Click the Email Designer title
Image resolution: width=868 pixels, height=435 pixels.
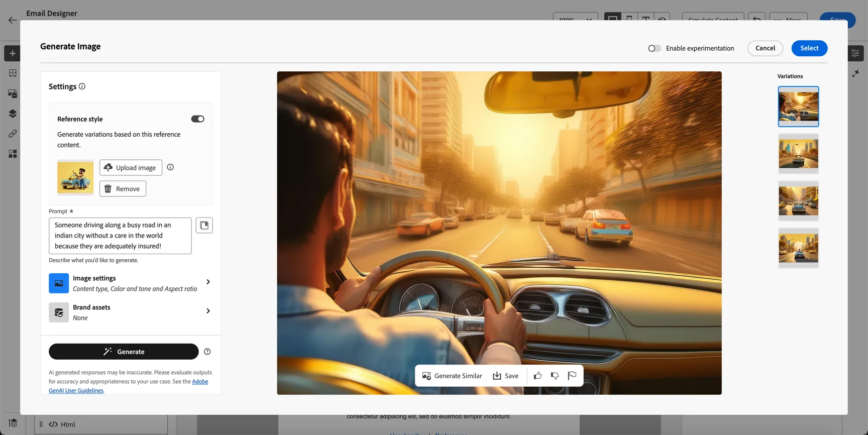[x=52, y=13]
